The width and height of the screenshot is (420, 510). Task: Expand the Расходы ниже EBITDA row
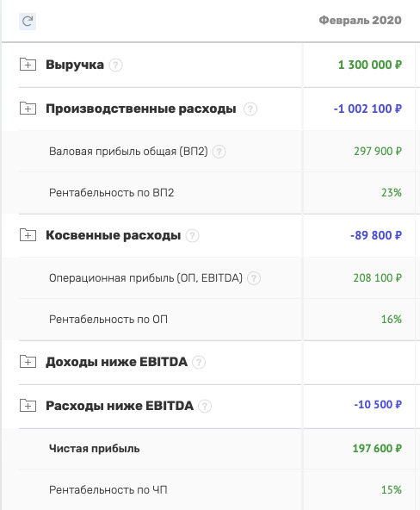coord(28,406)
